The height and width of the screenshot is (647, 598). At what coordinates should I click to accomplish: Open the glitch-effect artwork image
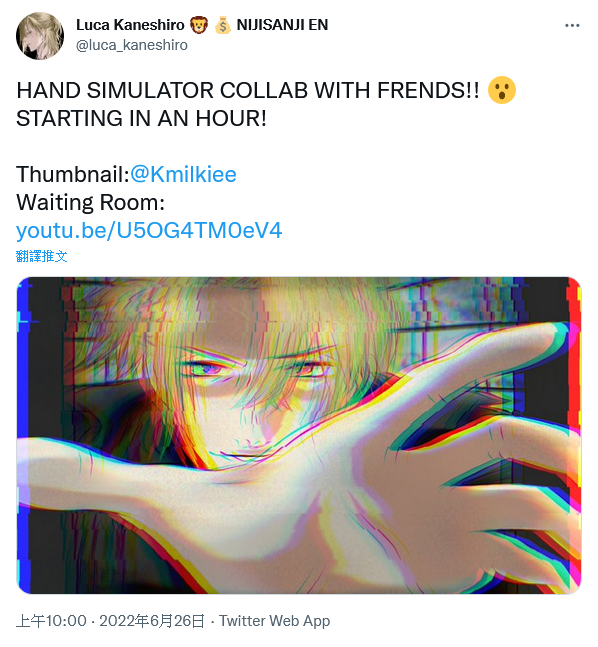point(299,435)
